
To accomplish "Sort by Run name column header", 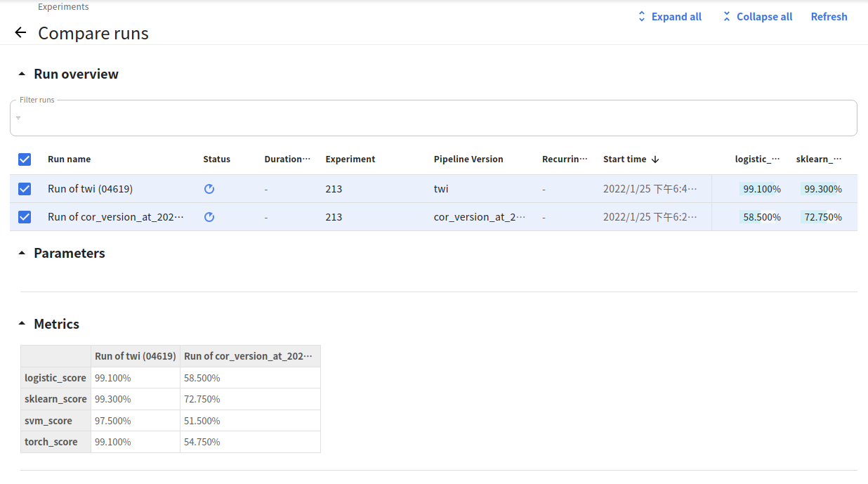I will click(x=69, y=159).
